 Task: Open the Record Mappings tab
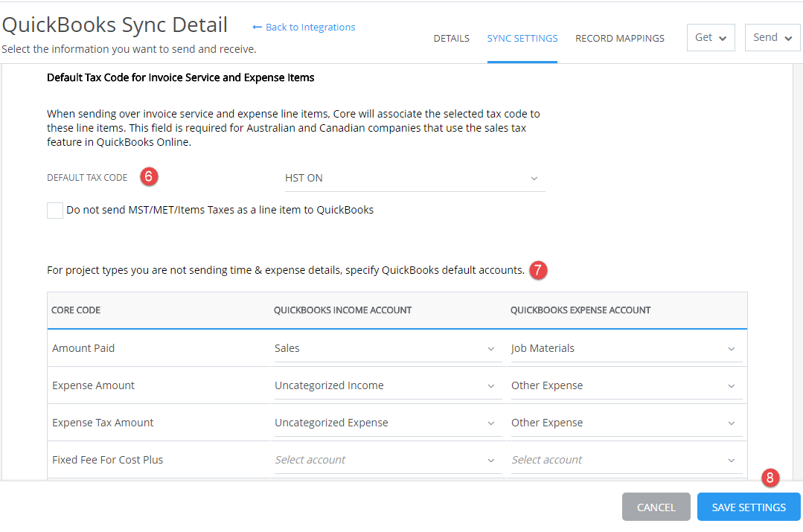click(x=620, y=39)
